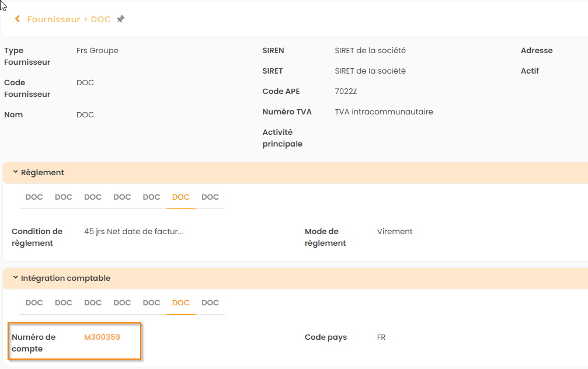Open the last DOC tab in Intégration comptable
Screen dimensions: 588x369
[x=210, y=303]
